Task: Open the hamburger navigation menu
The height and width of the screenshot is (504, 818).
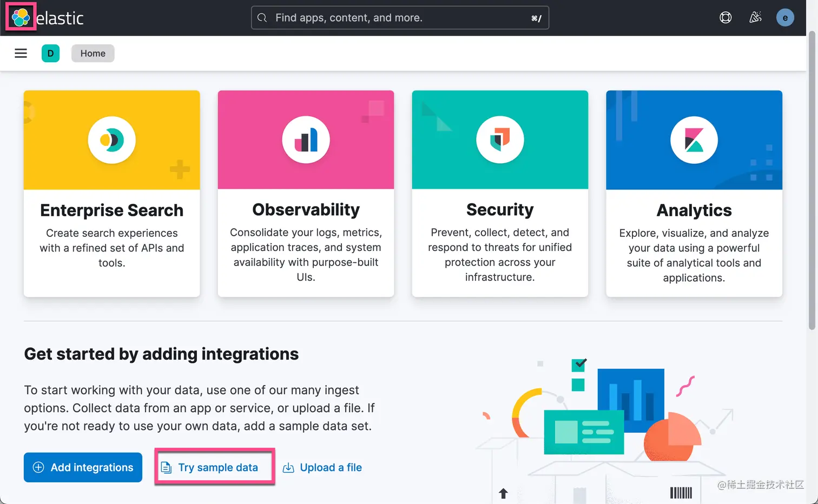Action: point(21,53)
